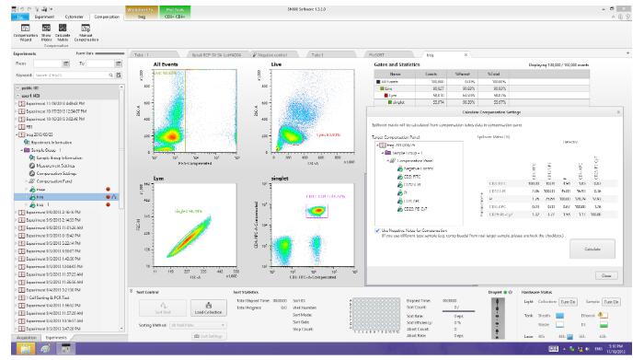Open the Sorting Method dropdown

(x=198, y=325)
